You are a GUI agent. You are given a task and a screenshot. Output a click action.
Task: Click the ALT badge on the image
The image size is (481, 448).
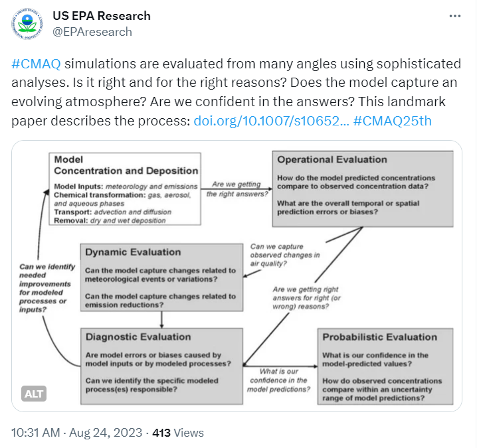coord(34,394)
